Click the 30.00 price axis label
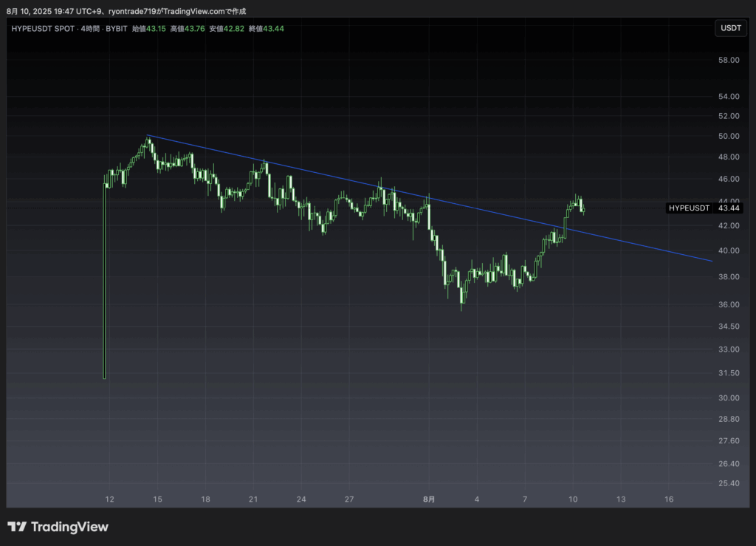Screen dimensions: 756x546 point(729,398)
